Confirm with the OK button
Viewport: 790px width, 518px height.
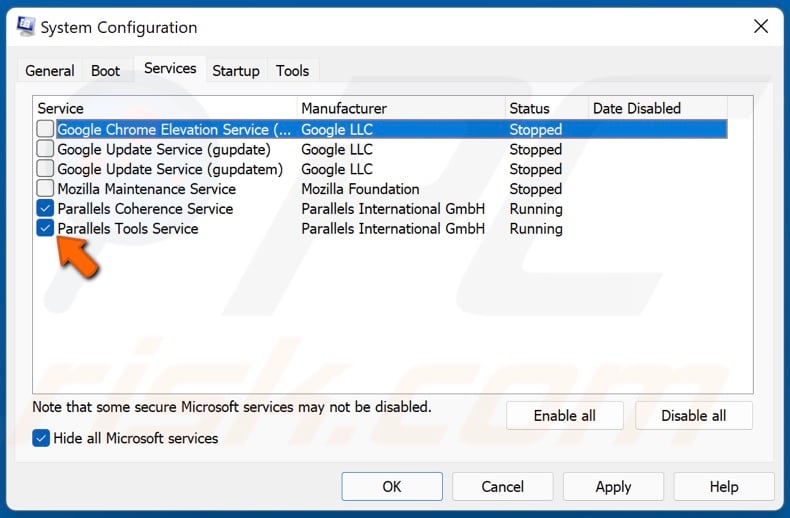(x=392, y=486)
